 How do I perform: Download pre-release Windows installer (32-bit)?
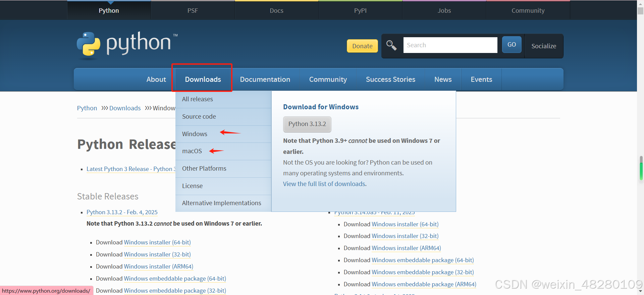(405, 236)
